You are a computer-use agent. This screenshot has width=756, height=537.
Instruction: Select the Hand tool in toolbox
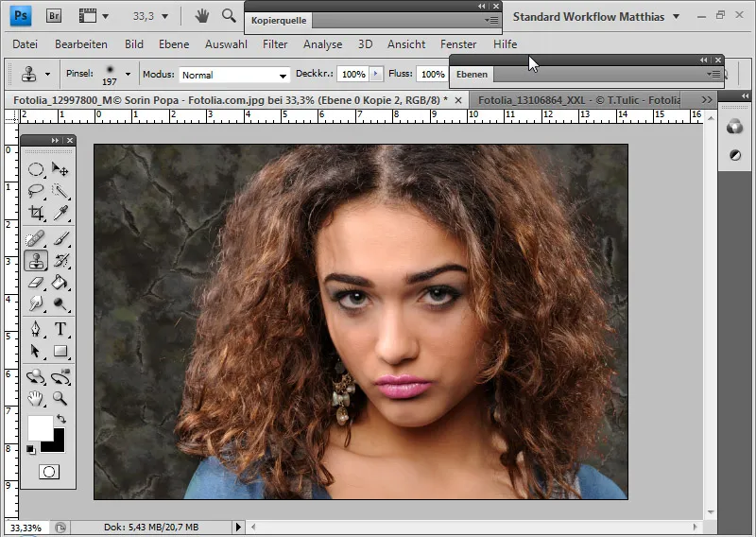(x=36, y=399)
